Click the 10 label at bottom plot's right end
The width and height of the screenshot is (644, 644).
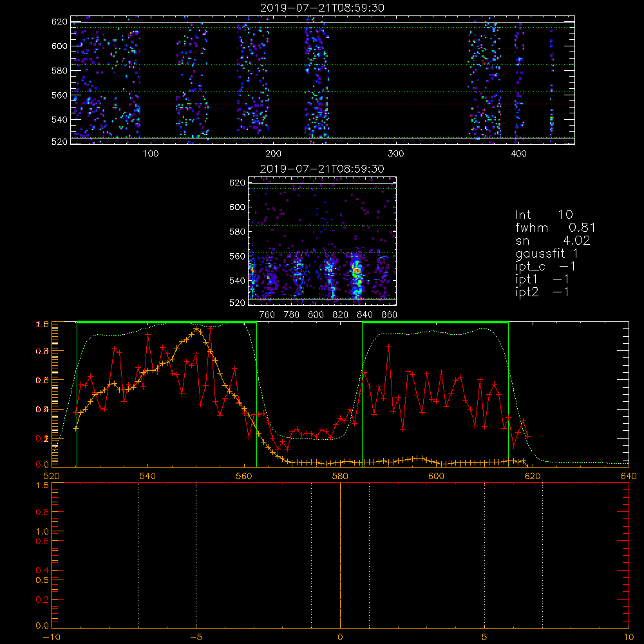pos(629,637)
